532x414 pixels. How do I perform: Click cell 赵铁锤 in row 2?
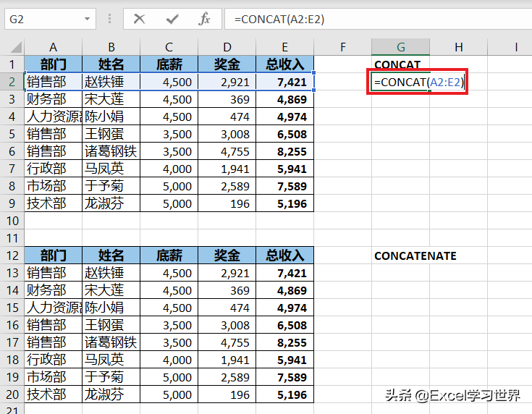(111, 82)
